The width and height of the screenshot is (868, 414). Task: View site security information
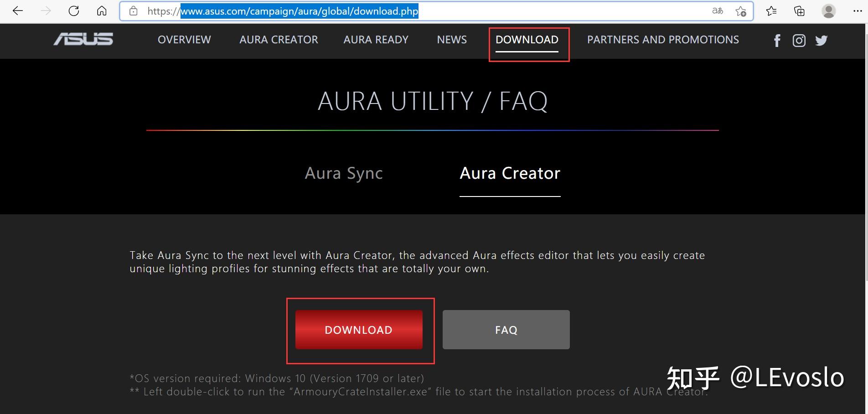(x=133, y=10)
